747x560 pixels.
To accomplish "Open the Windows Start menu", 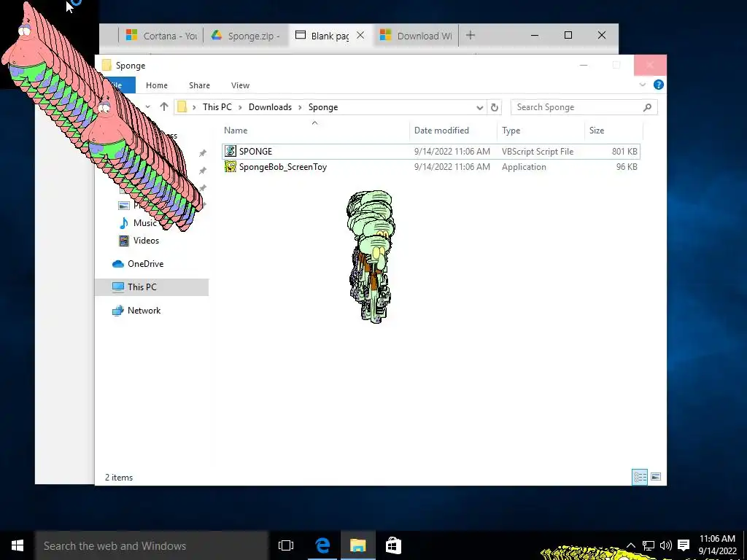I will click(x=18, y=545).
